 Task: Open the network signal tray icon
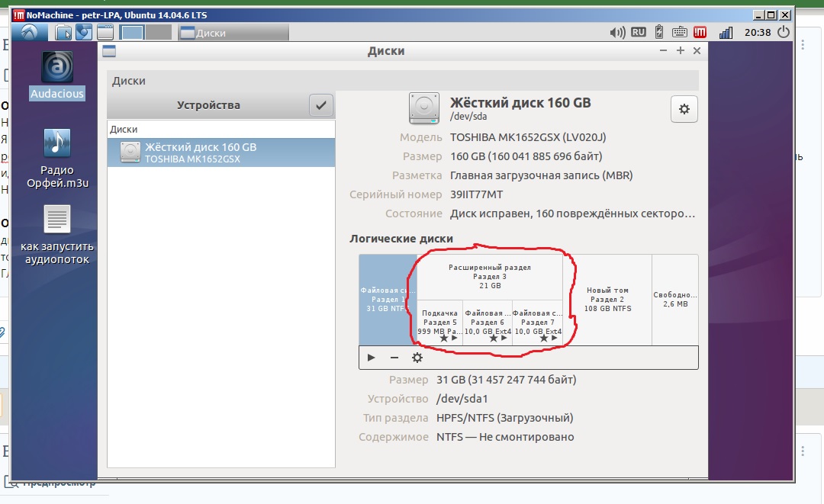[726, 33]
